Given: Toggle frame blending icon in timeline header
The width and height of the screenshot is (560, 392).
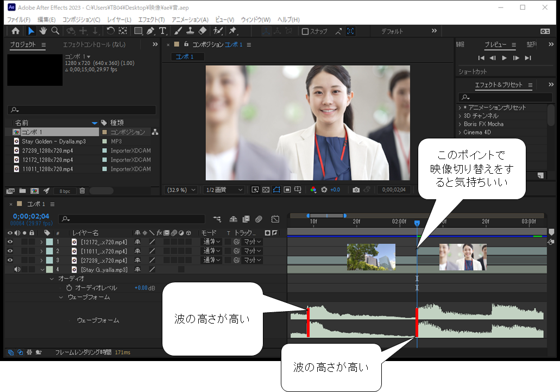Looking at the screenshot, I should (x=246, y=219).
